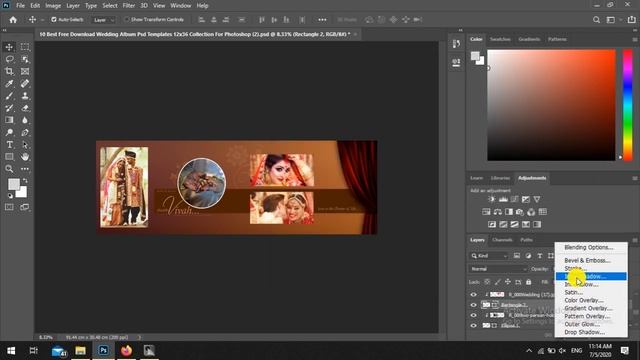Image resolution: width=640 pixels, height=360 pixels.
Task: Click the Share icon in options bar
Action: coord(631,20)
